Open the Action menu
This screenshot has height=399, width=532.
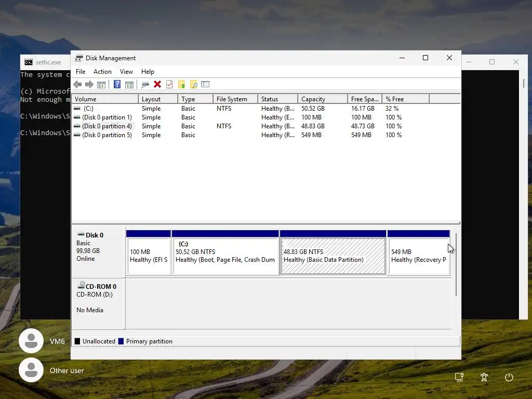(x=102, y=72)
